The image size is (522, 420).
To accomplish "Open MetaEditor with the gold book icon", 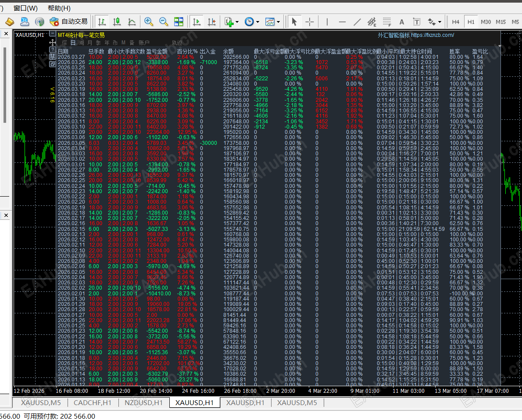I will point(10,22).
